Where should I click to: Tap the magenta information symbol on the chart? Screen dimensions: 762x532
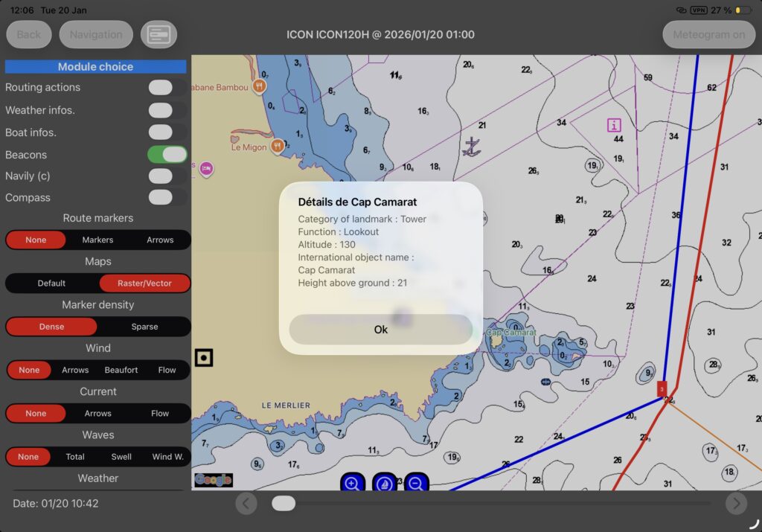click(x=612, y=124)
